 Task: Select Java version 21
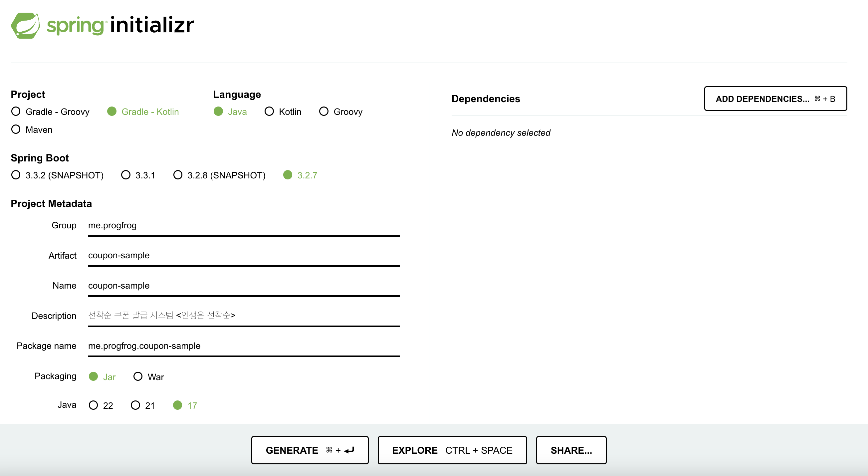click(x=135, y=405)
